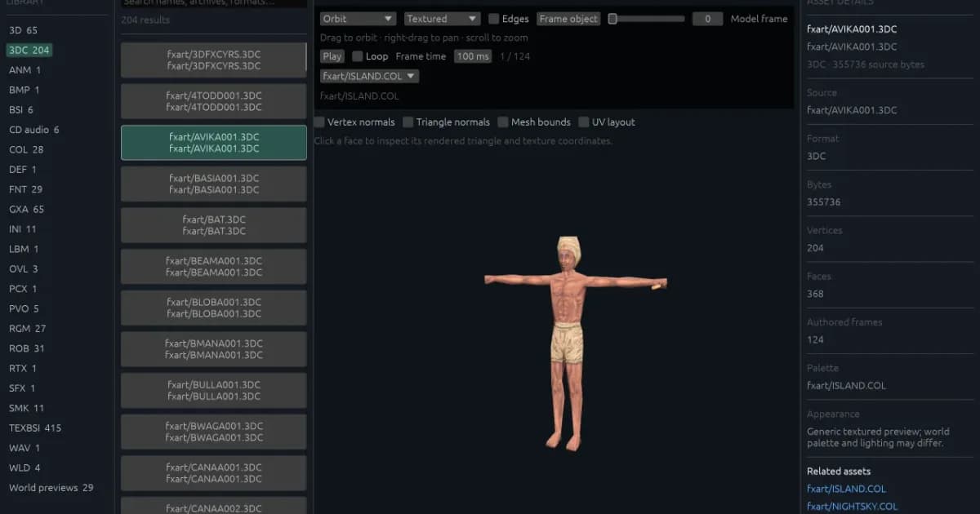The width and height of the screenshot is (980, 514).
Task: Adjust the model frame slider
Action: pyautogui.click(x=646, y=19)
